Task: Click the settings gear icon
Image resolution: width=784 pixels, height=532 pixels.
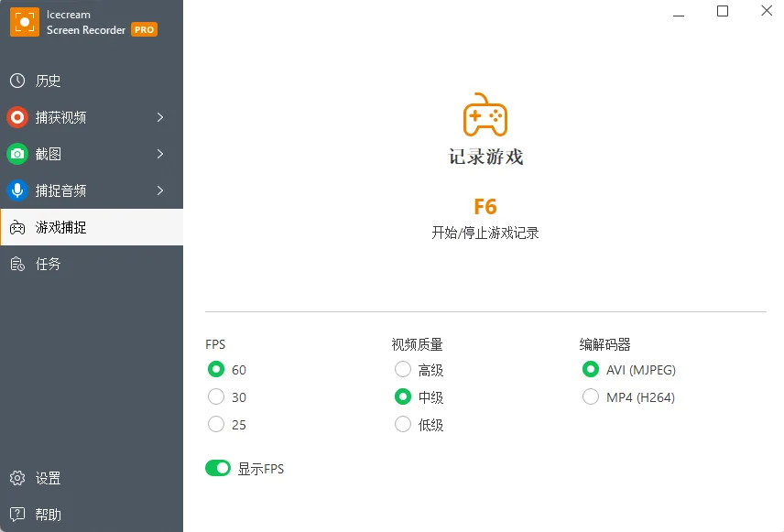Action: 17,478
